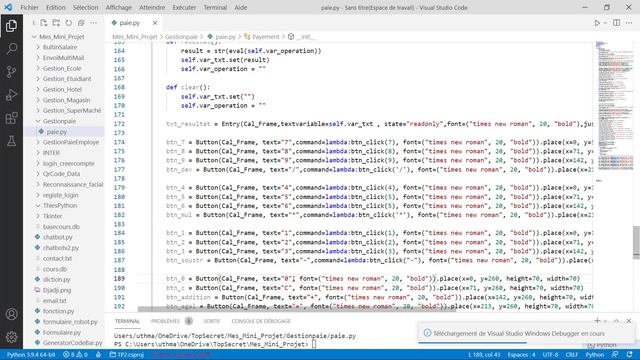Open the Source Control view

point(11,72)
